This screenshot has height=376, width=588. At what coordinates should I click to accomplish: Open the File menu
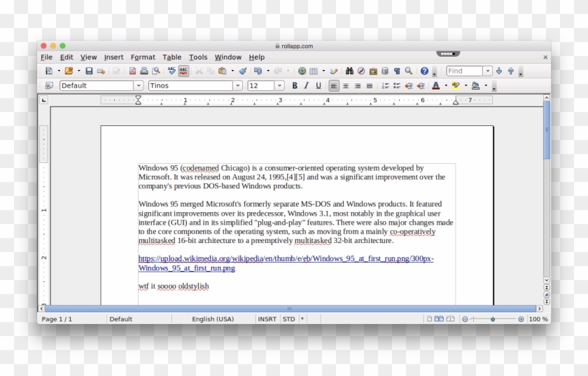[x=46, y=57]
